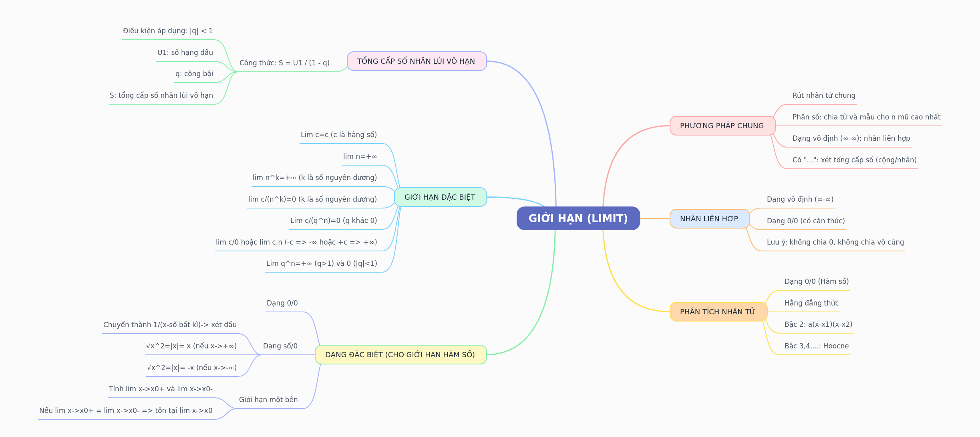Click the PHÂN TÍCH NHÂN TỬ node
The height and width of the screenshot is (437, 980).
717,312
